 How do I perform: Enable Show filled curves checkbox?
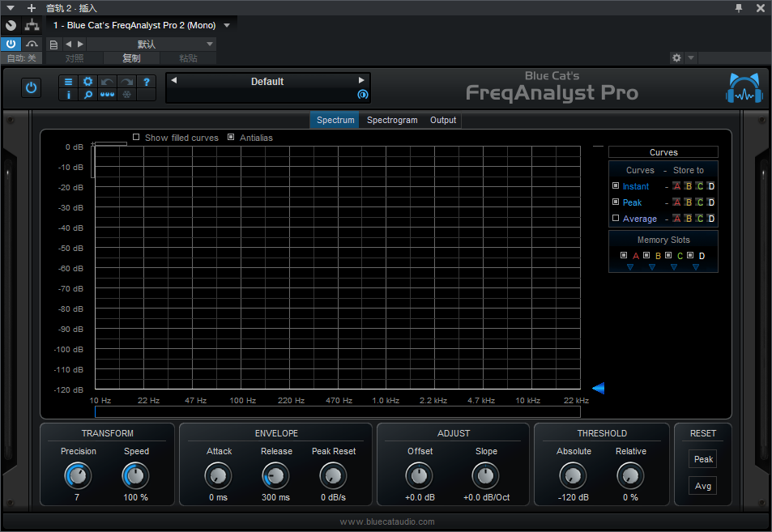136,138
